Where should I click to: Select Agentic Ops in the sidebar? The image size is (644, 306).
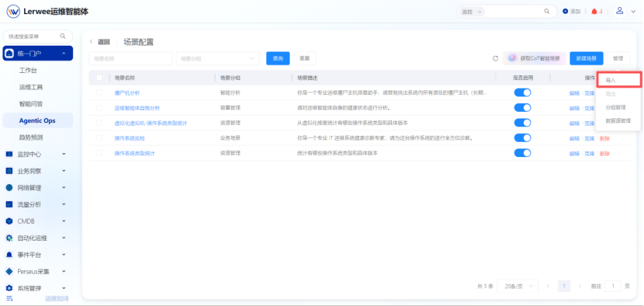click(x=37, y=120)
